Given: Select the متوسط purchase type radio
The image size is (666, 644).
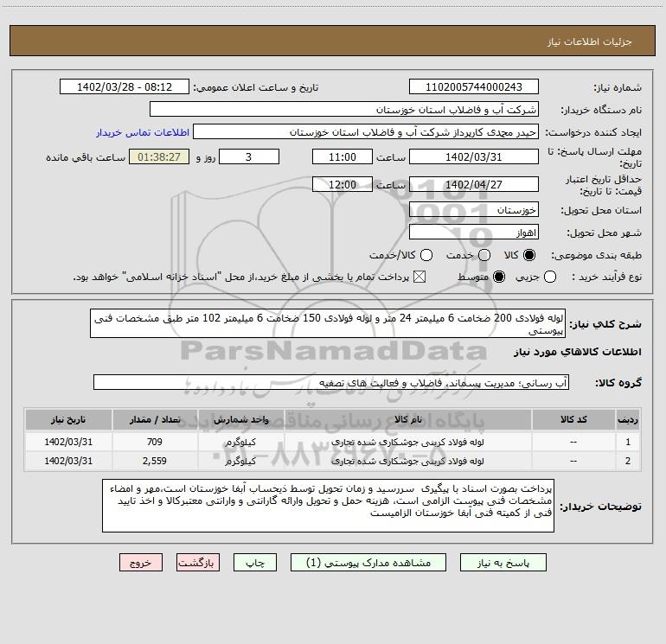Looking at the screenshot, I should (499, 277).
